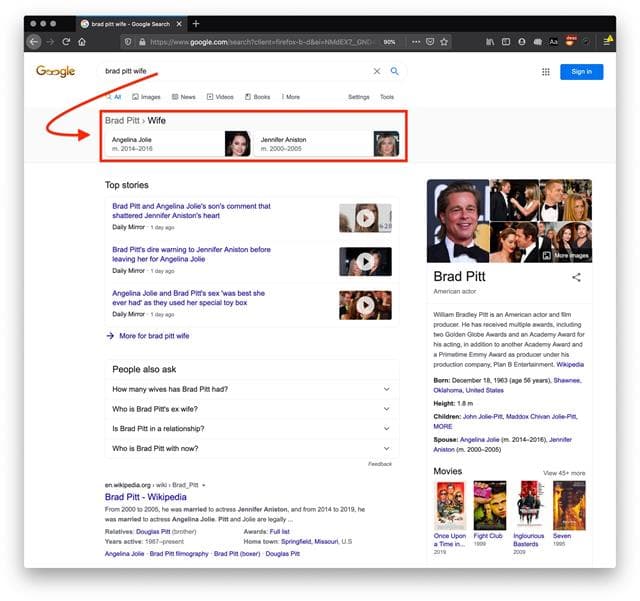640x601 pixels.
Task: Open search Tools
Action: (387, 97)
